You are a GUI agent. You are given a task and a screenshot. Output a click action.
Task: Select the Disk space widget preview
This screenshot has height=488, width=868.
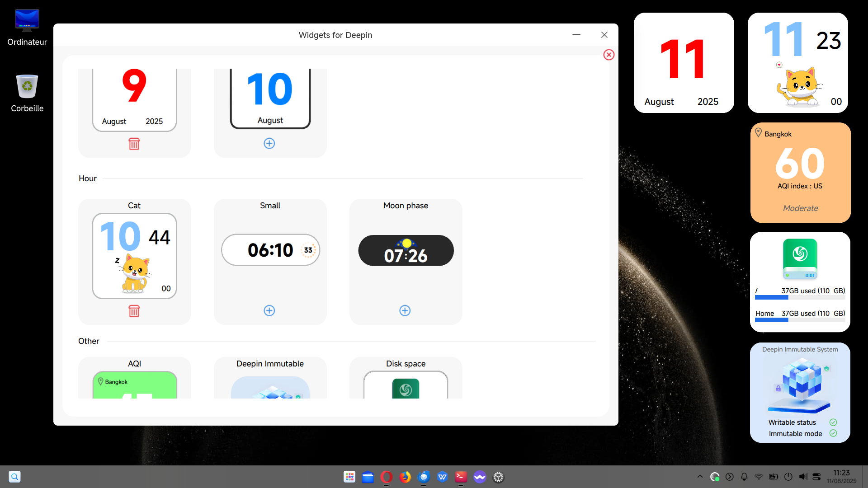click(406, 385)
